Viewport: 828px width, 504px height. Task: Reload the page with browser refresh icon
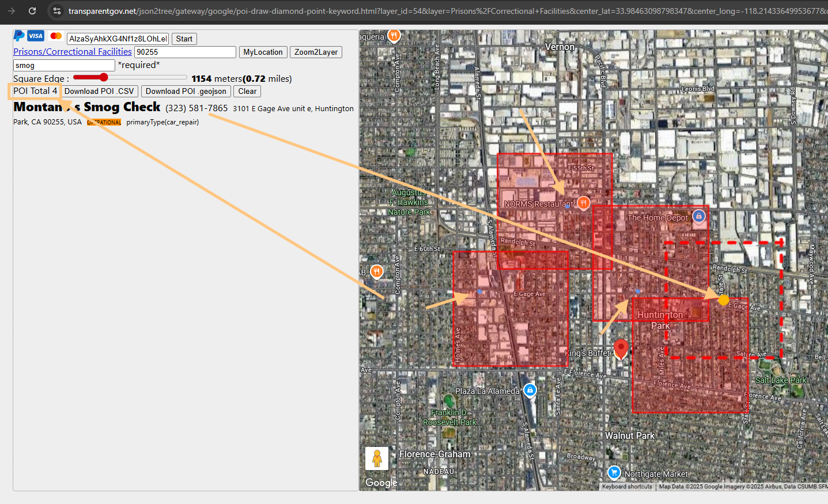click(32, 11)
